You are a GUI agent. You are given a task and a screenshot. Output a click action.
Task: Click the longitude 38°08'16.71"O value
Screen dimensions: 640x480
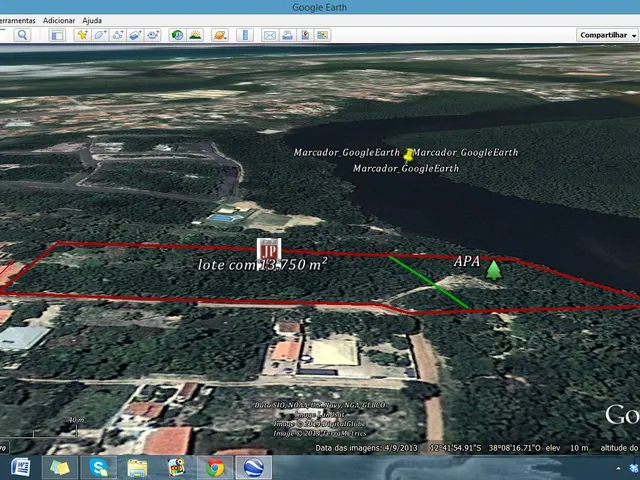(x=515, y=448)
